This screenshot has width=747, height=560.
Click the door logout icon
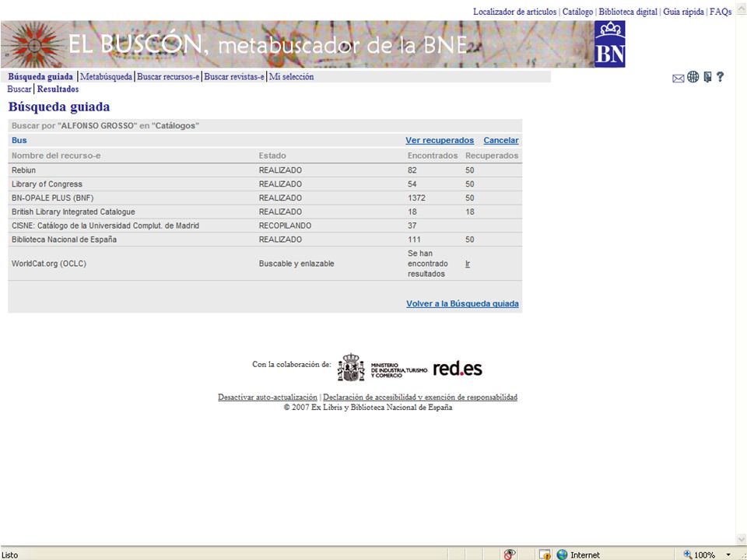click(x=707, y=77)
